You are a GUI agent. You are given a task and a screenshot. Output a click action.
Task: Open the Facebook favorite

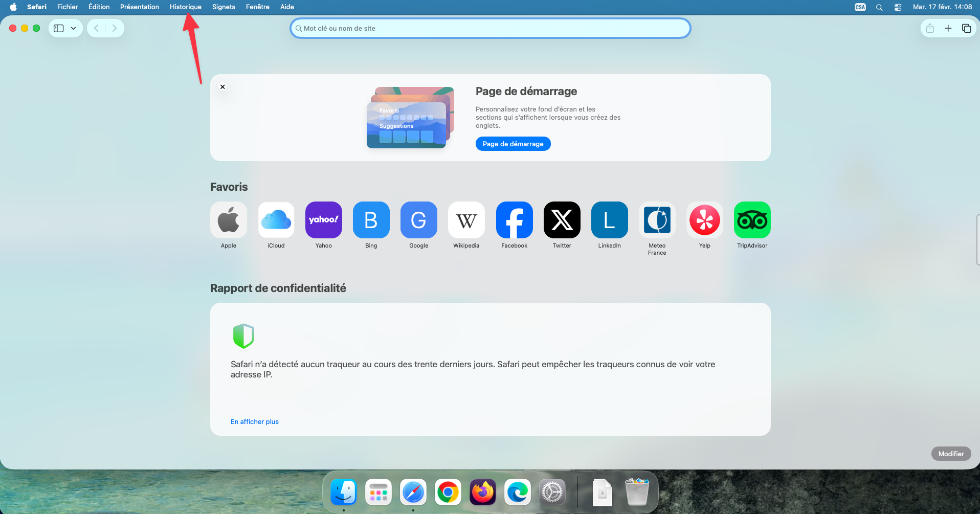coord(515,220)
